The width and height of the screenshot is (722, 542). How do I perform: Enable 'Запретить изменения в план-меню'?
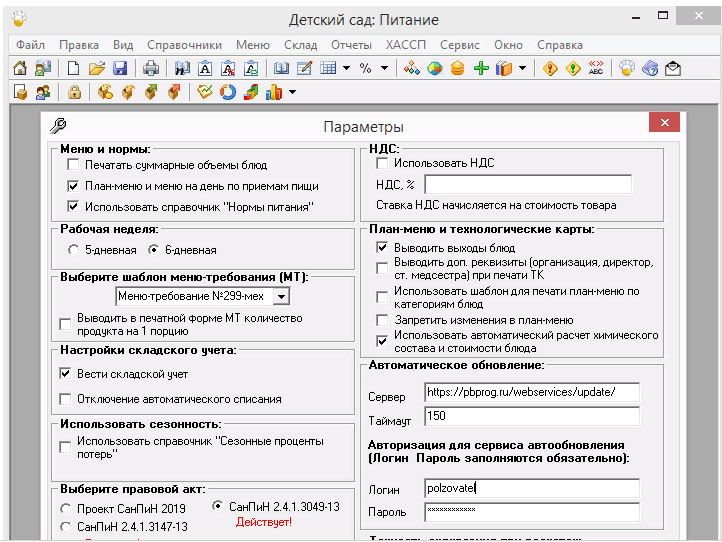point(382,320)
